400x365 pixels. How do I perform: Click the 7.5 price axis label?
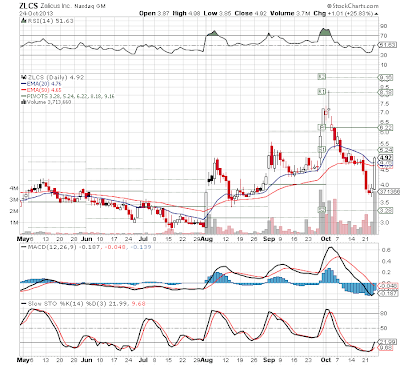(x=384, y=103)
